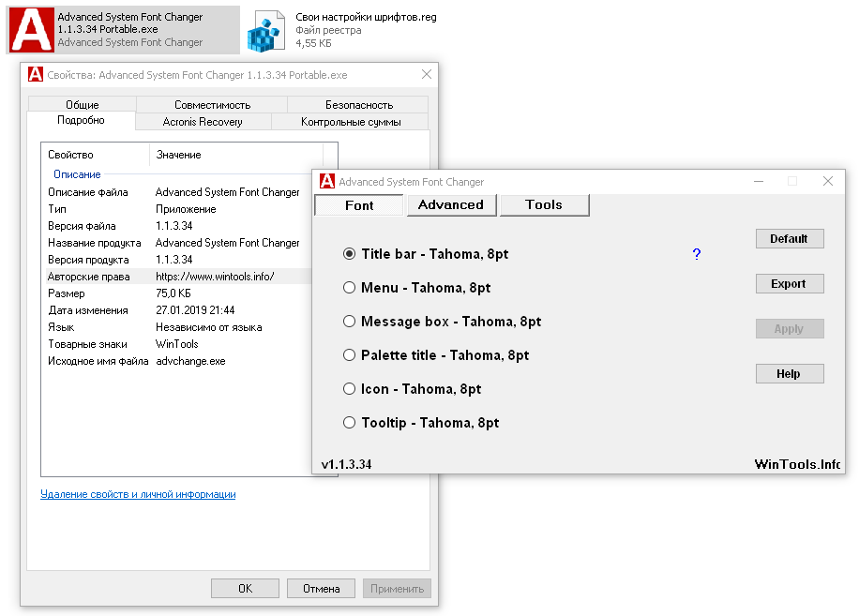This screenshot has height=616, width=859.
Task: Click the Export button
Action: (790, 284)
